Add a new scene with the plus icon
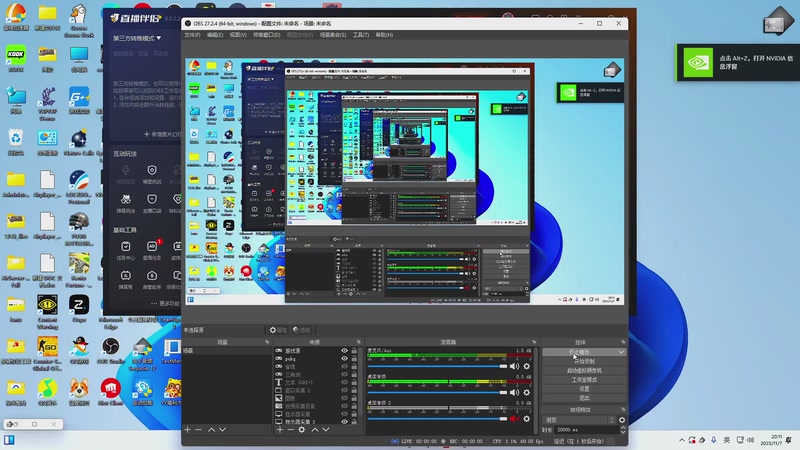800x450 pixels. tap(187, 430)
